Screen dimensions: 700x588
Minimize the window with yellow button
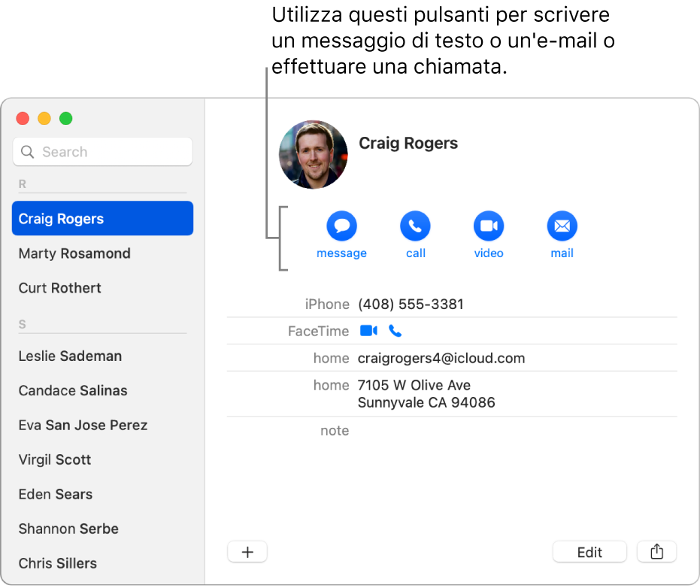[44, 118]
